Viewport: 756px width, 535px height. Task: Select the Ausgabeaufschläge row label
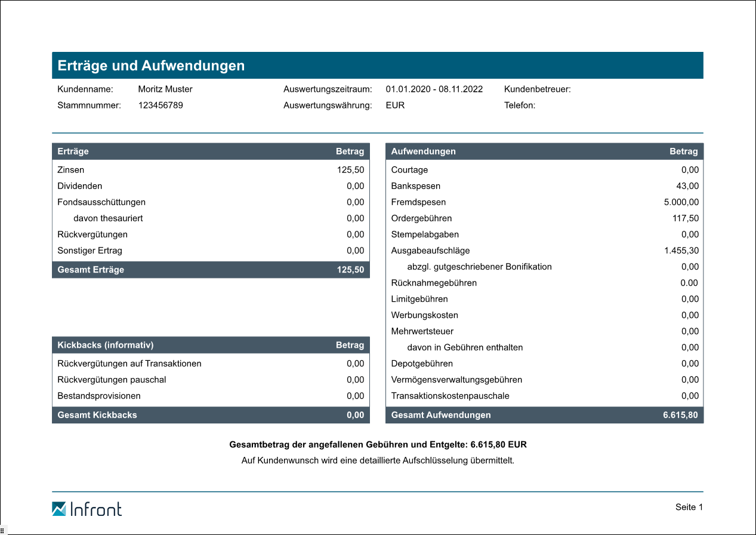coord(430,251)
